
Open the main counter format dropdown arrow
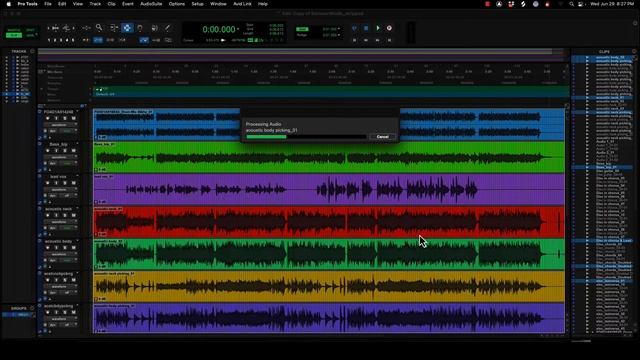[238, 29]
